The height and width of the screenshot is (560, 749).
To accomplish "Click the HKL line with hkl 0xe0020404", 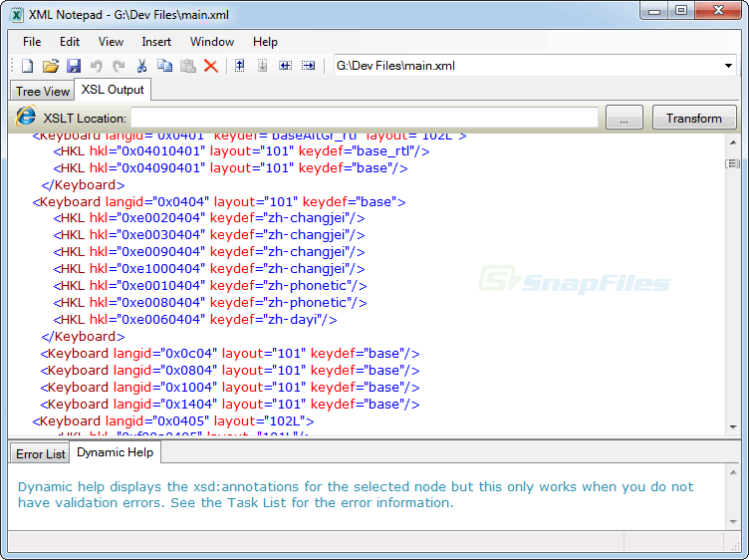I will (x=209, y=218).
